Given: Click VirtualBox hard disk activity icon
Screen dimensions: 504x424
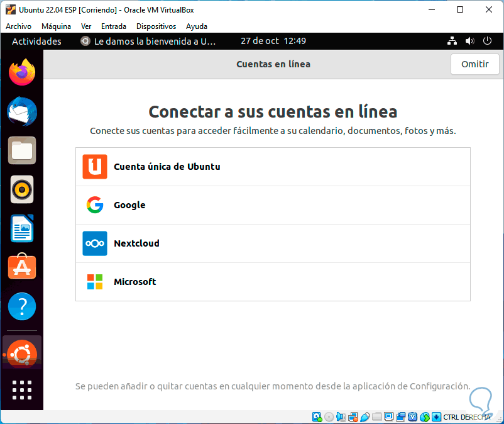Looking at the screenshot, I should click(x=317, y=417).
